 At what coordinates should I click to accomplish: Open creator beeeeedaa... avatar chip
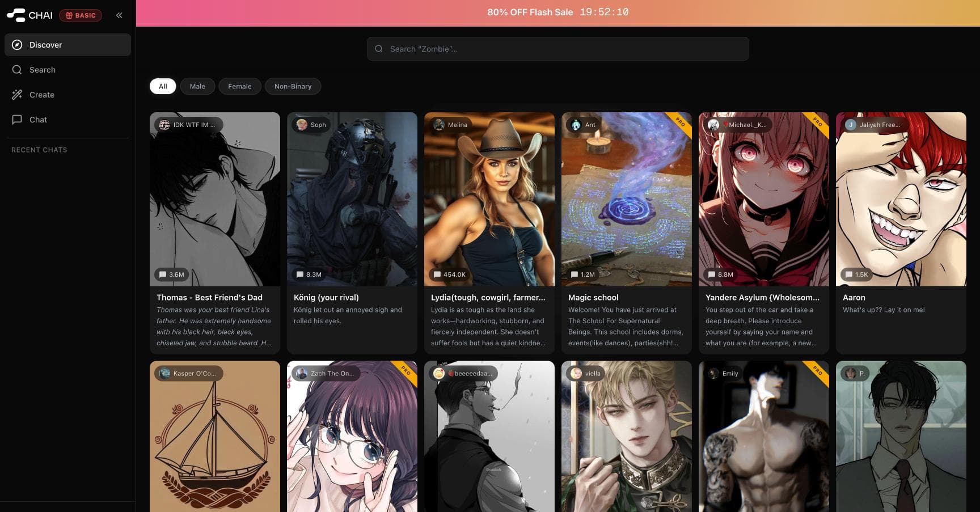coord(463,373)
